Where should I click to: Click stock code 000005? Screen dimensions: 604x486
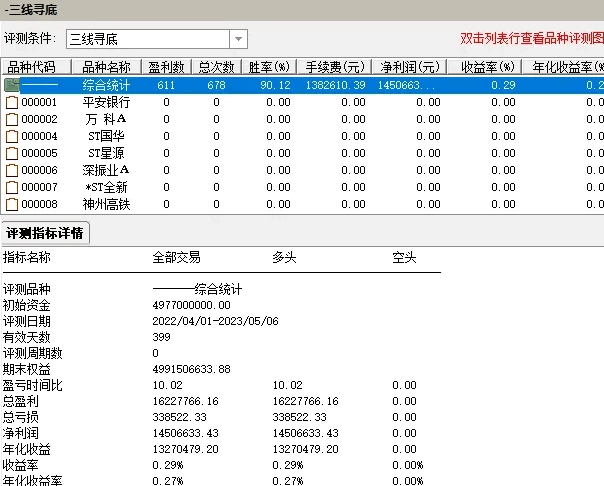pos(39,153)
